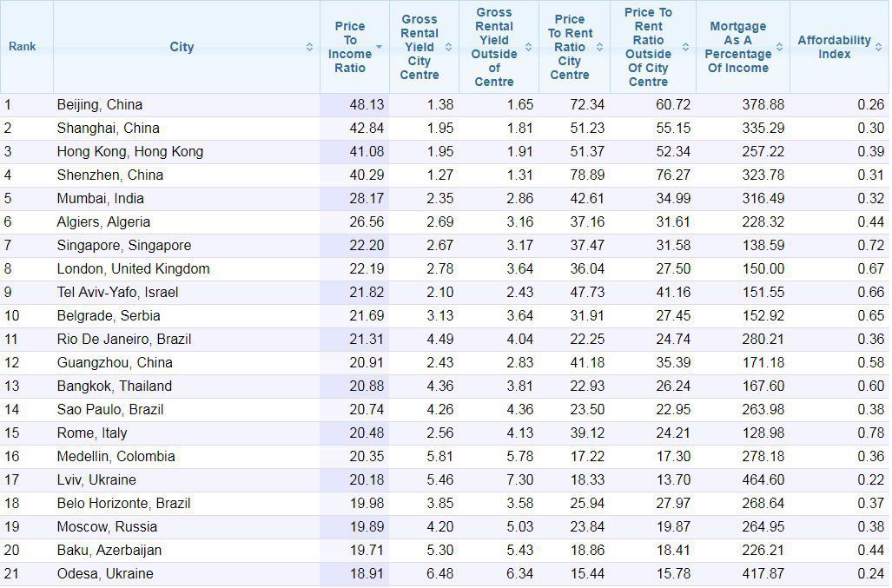
Task: Click Beijing's mortgage percentage value 378.88
Action: click(x=763, y=105)
